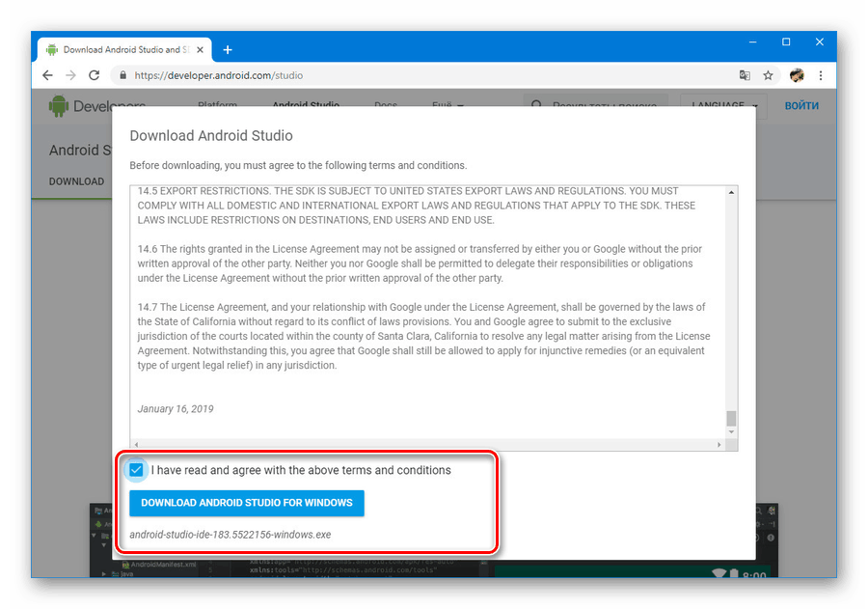Screen dimensions: 868x609
Task: Click Download Android Studio for Windows button
Action: pyautogui.click(x=247, y=503)
